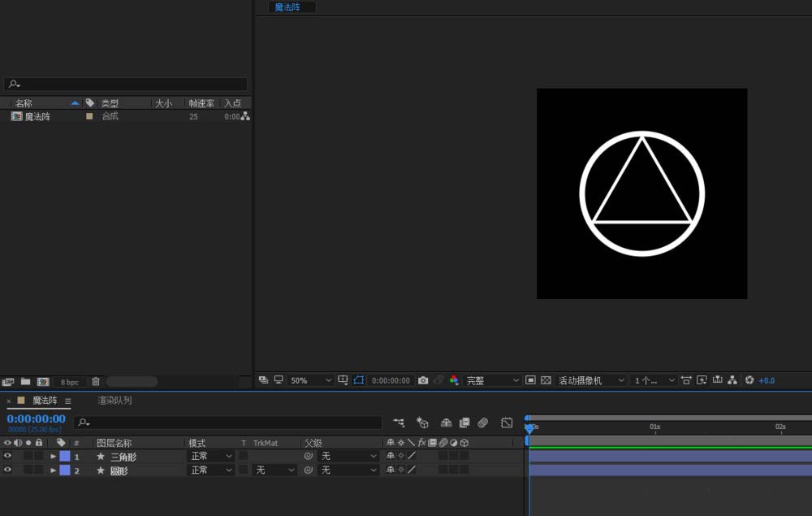Open the 50% magnification dropdown
Viewport: 812px width, 516px height.
[x=311, y=380]
